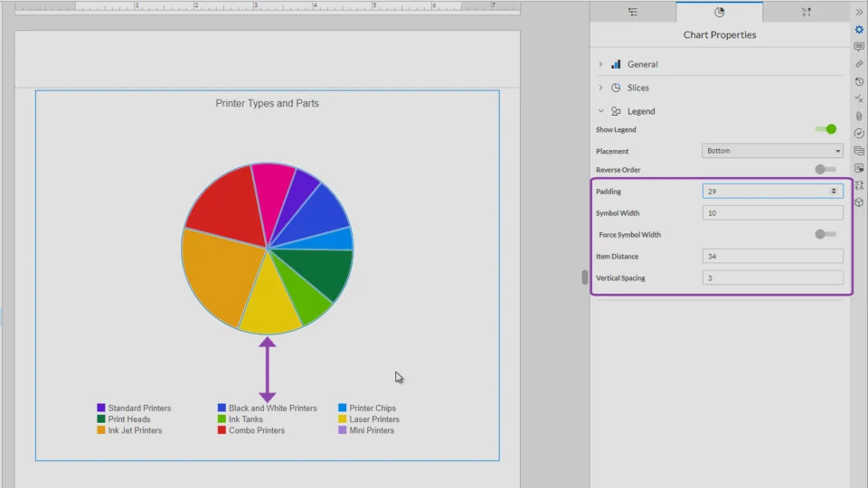Viewport: 868px width, 488px height.
Task: Open the comments panel icon
Action: [x=859, y=47]
